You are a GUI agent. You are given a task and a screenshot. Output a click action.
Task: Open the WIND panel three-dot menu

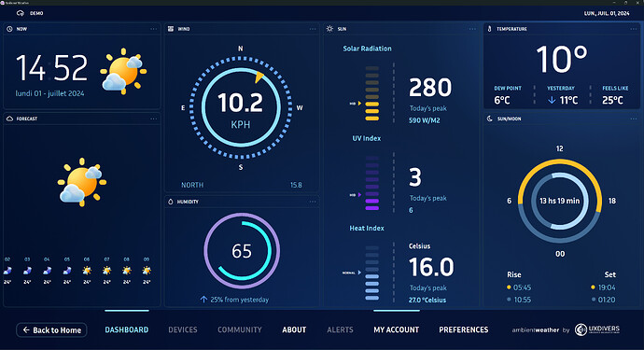click(313, 29)
